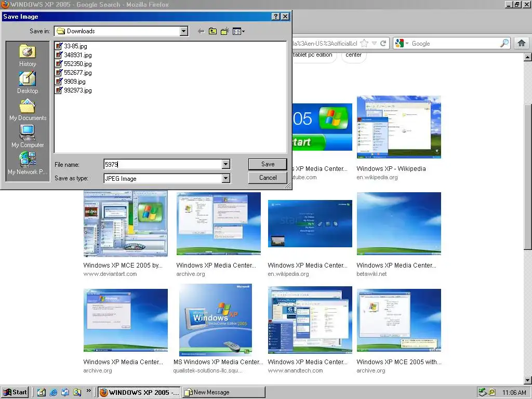Select file 552350.jpg

click(74, 64)
